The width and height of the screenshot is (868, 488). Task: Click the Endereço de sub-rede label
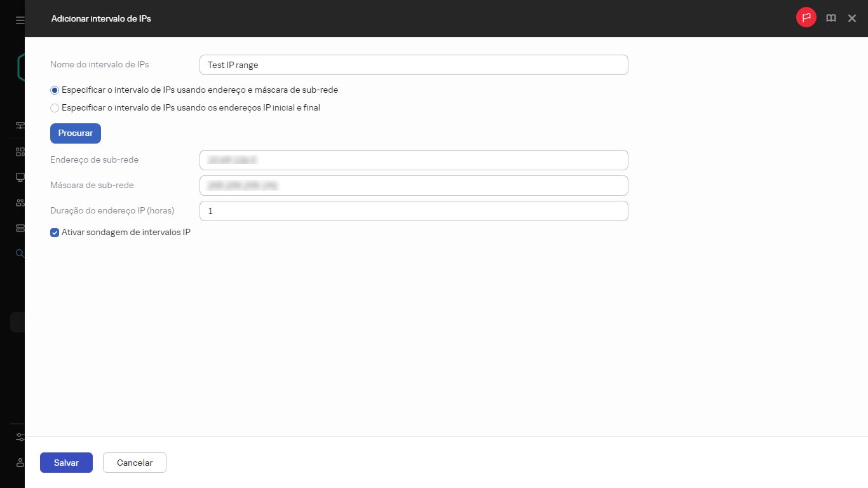[94, 159]
